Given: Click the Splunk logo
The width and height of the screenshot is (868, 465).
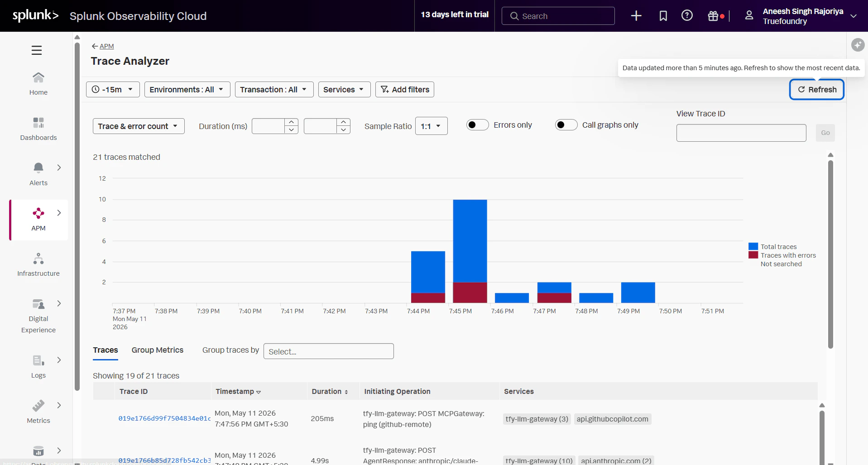Looking at the screenshot, I should (x=35, y=16).
